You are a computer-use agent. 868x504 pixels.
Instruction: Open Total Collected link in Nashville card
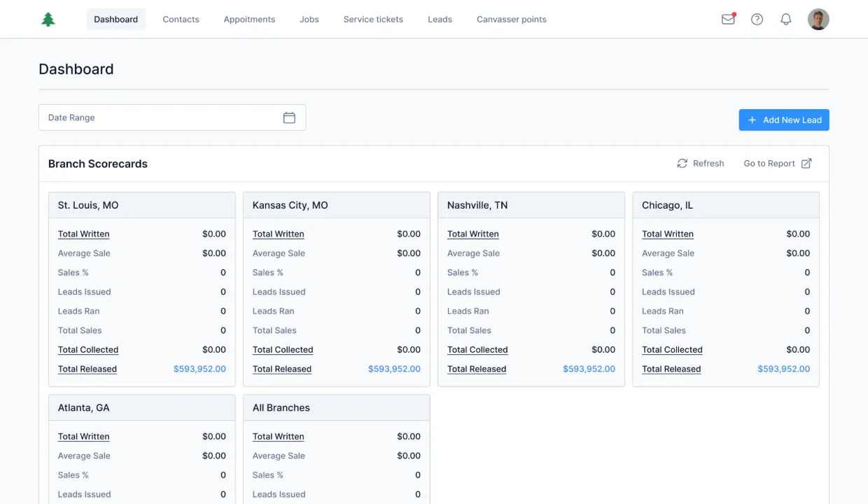pyautogui.click(x=477, y=349)
